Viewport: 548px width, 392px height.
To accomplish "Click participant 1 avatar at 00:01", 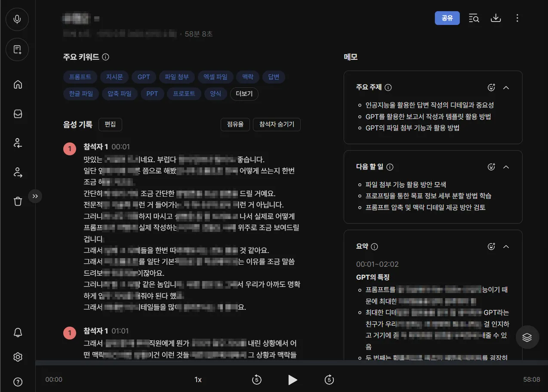I will pos(70,148).
